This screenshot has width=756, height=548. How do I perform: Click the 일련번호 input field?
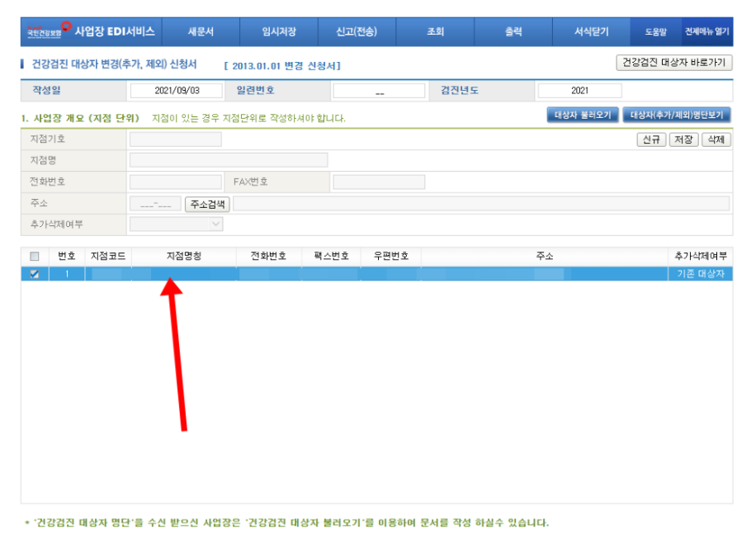pos(380,91)
